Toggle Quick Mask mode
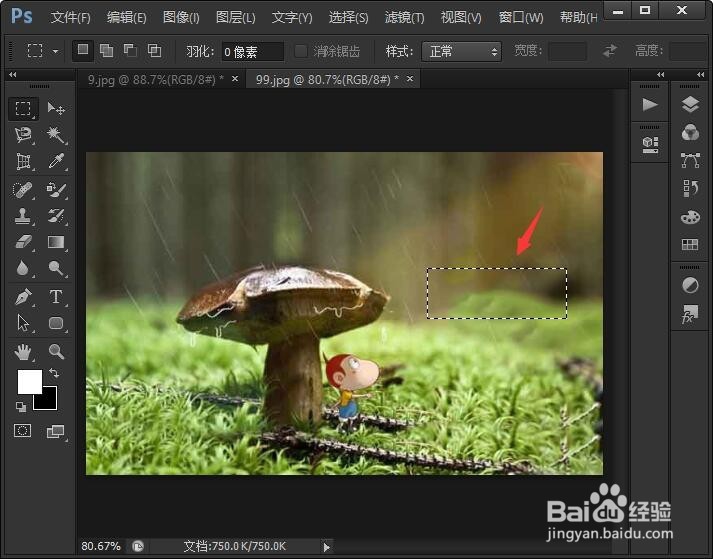 23,430
